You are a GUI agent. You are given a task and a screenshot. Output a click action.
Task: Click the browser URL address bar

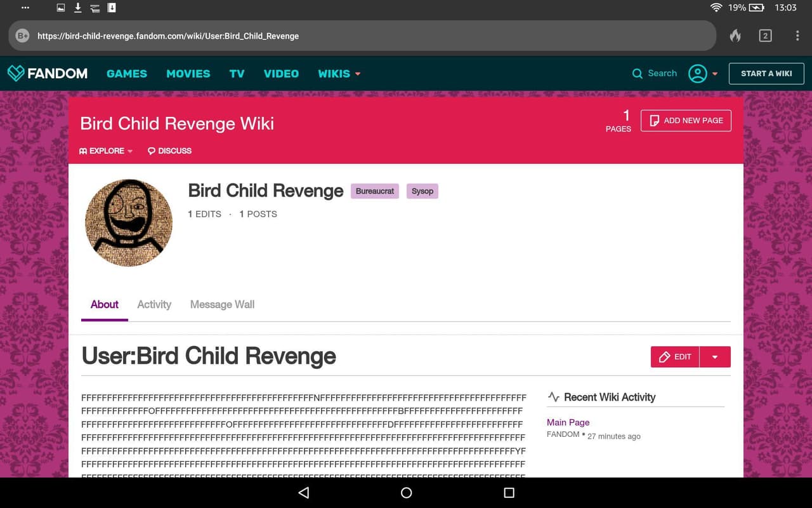coord(362,36)
